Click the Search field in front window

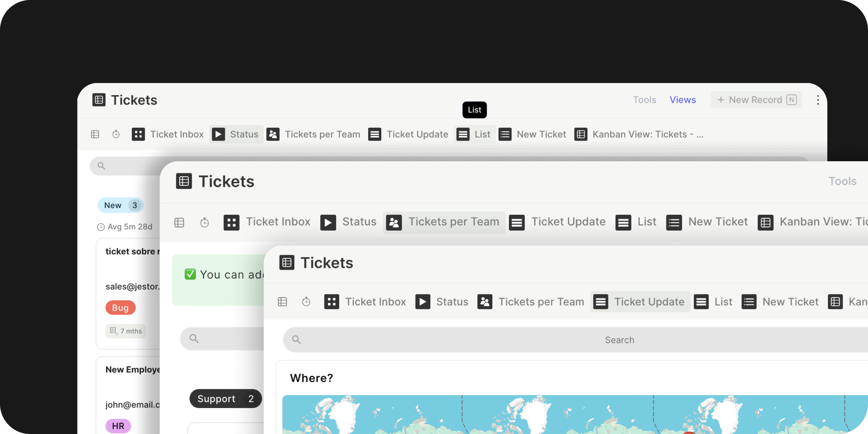click(x=619, y=340)
